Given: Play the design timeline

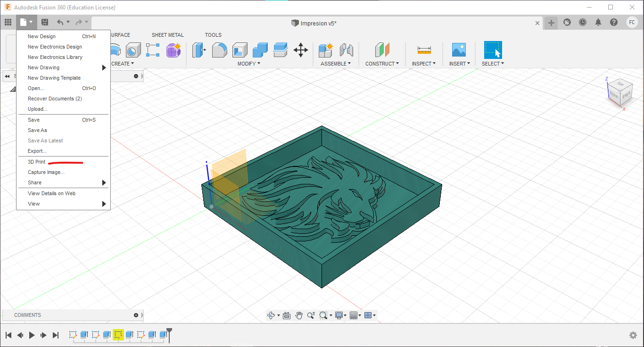Looking at the screenshot, I should click(x=32, y=335).
